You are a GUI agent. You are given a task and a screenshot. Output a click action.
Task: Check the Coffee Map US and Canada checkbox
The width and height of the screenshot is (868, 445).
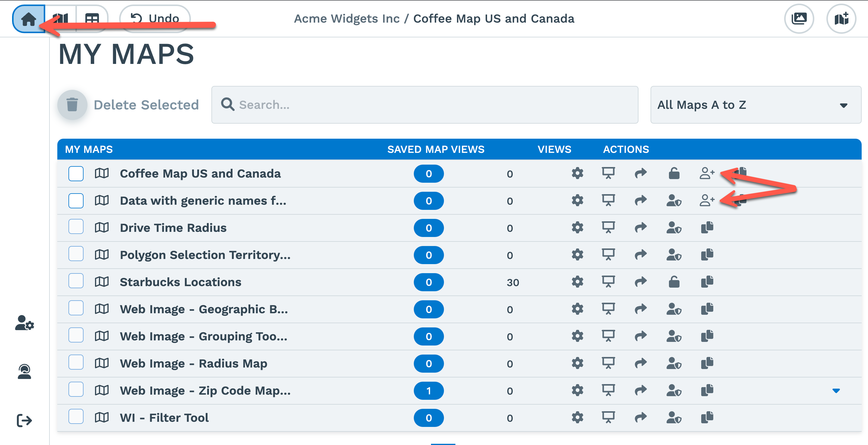click(76, 173)
